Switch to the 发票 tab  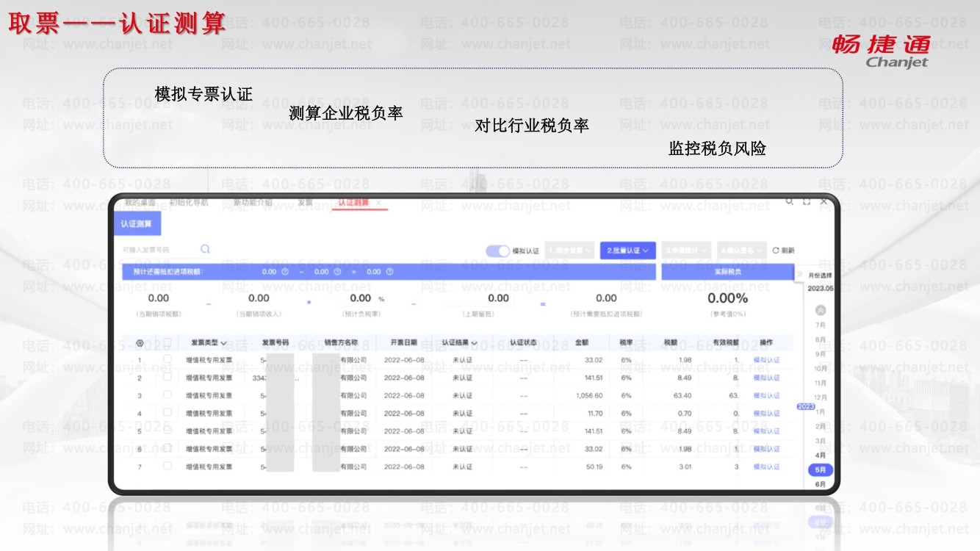305,202
